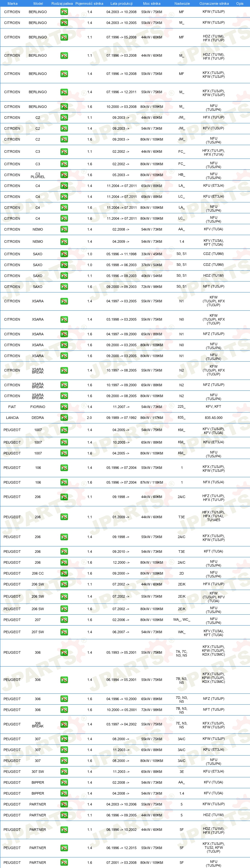
Task: Click the Oznaczenie silnika column header
Action: click(x=214, y=4)
